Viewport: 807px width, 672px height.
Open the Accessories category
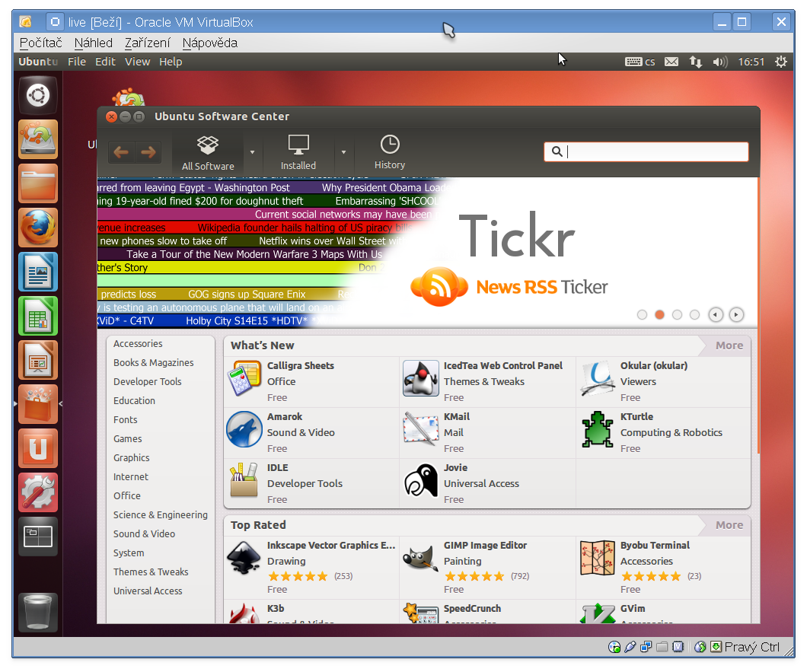pos(138,344)
